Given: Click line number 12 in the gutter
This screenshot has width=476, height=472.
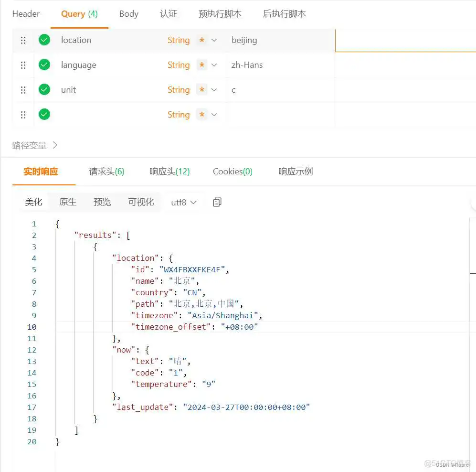Looking at the screenshot, I should [32, 350].
